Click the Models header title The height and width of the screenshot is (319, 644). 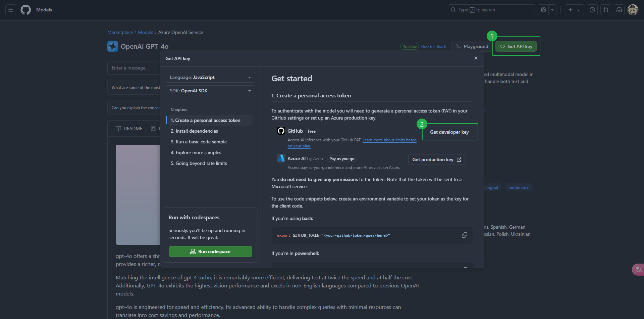(x=44, y=10)
